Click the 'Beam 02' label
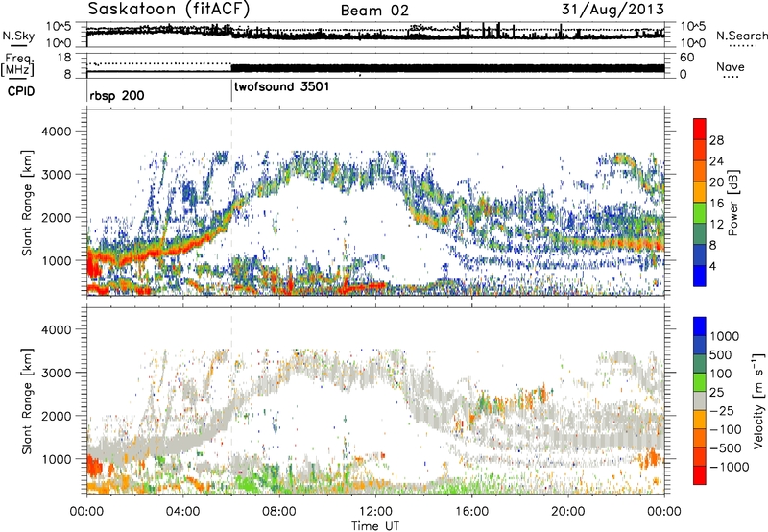Screen dimensions: 768x532 click(374, 11)
